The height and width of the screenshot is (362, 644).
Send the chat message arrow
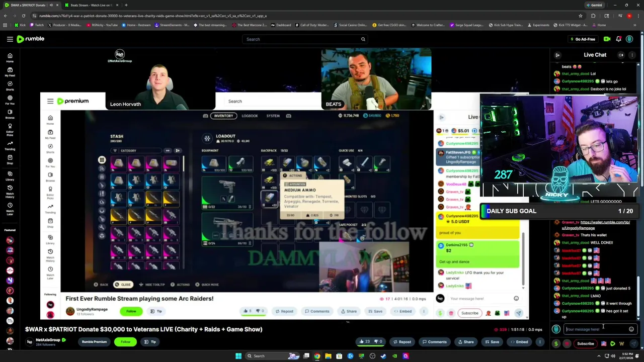[x=633, y=344]
